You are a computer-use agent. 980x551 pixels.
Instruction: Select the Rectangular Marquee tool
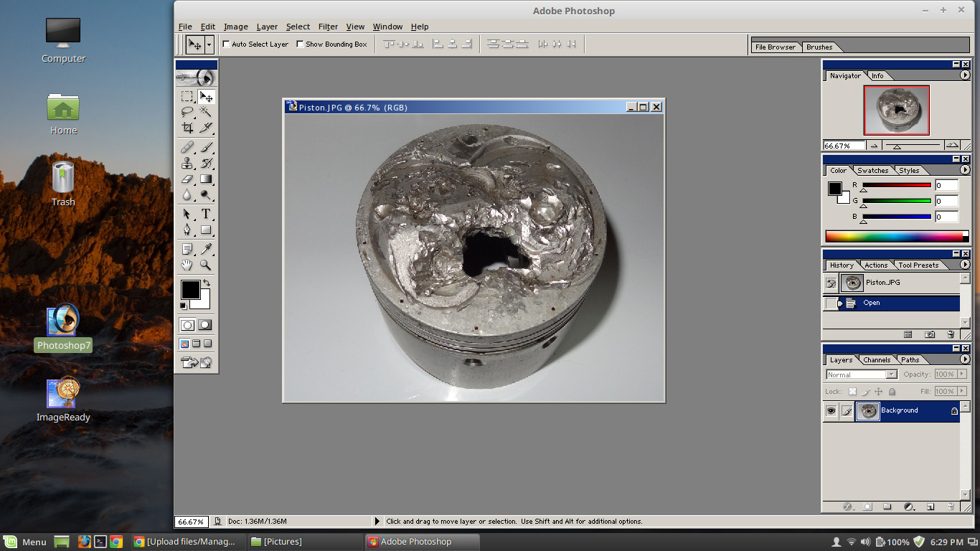coord(187,96)
